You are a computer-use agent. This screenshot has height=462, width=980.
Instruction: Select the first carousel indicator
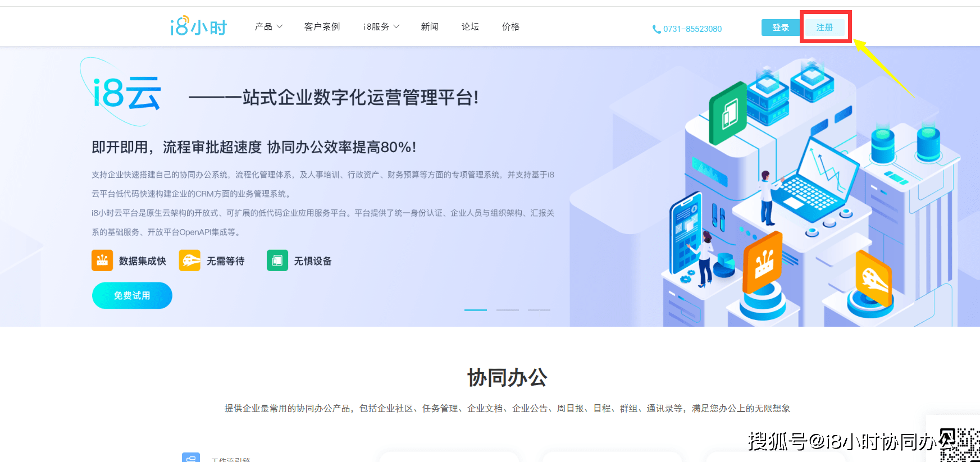tap(476, 310)
